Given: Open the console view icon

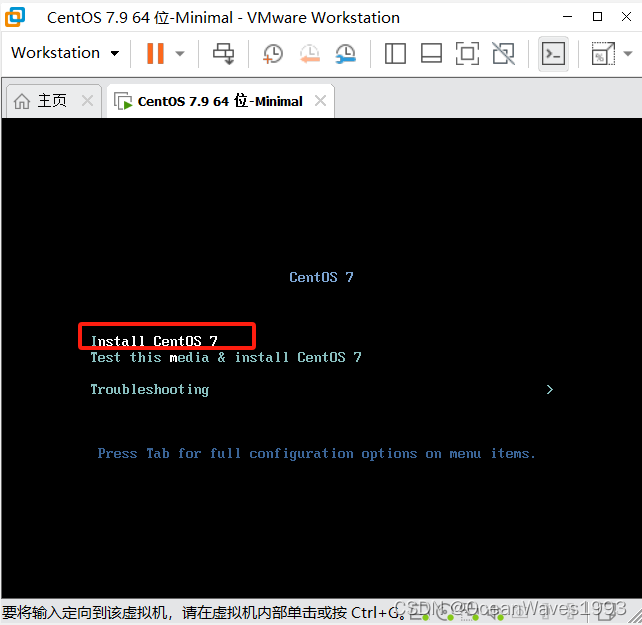Looking at the screenshot, I should point(553,54).
